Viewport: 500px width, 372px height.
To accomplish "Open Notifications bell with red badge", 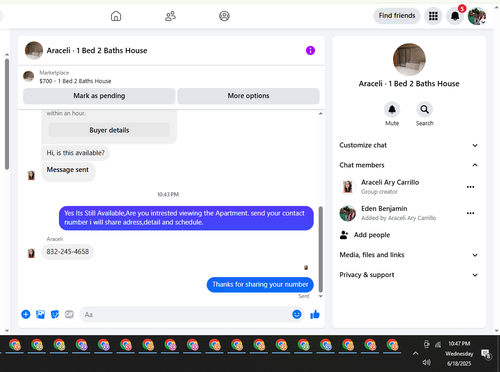I will (x=455, y=16).
